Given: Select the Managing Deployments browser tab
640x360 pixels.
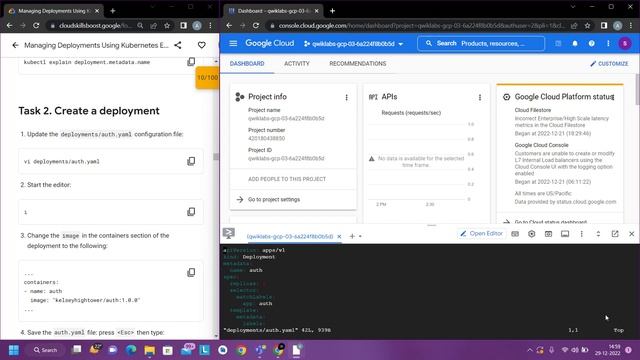Looking at the screenshot, I should (x=54, y=11).
